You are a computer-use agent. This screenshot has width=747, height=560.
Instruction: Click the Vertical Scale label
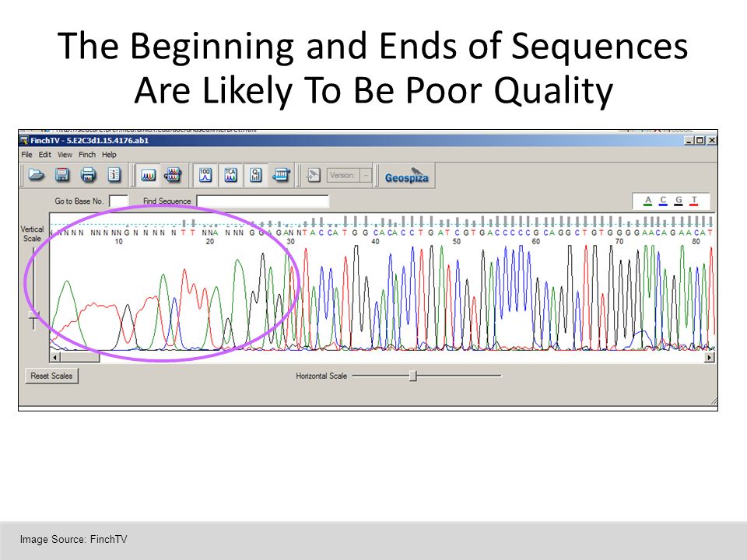point(32,234)
